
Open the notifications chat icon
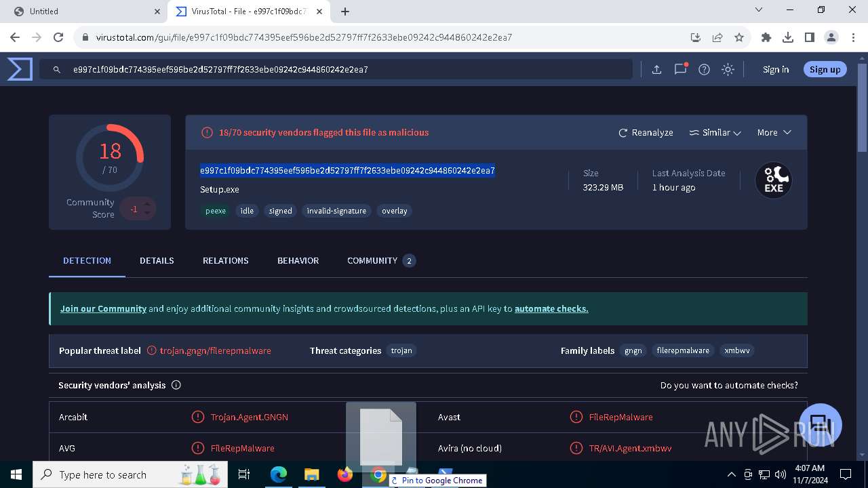(680, 69)
